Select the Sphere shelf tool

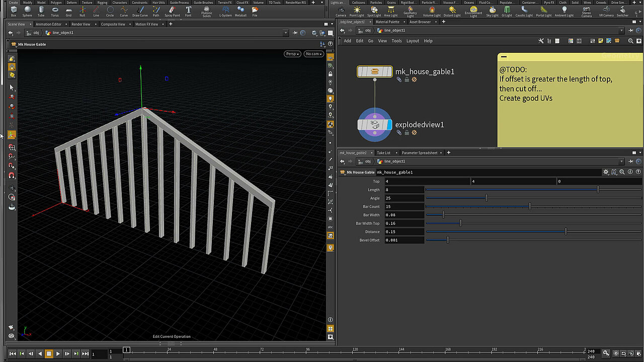tap(27, 11)
